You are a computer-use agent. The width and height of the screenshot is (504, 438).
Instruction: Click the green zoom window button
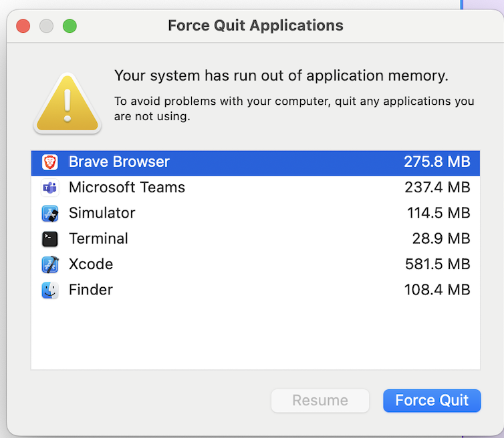[70, 26]
